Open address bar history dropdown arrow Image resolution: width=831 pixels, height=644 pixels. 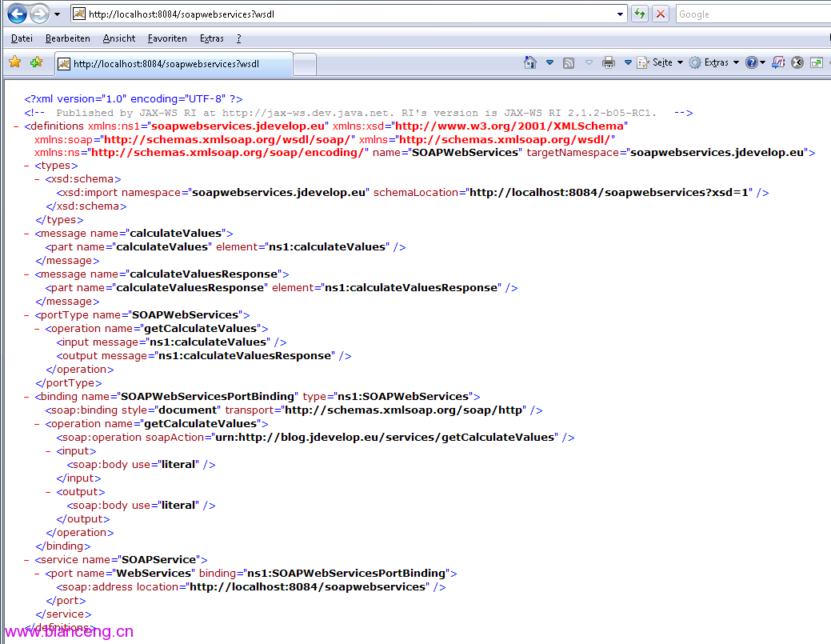point(620,14)
